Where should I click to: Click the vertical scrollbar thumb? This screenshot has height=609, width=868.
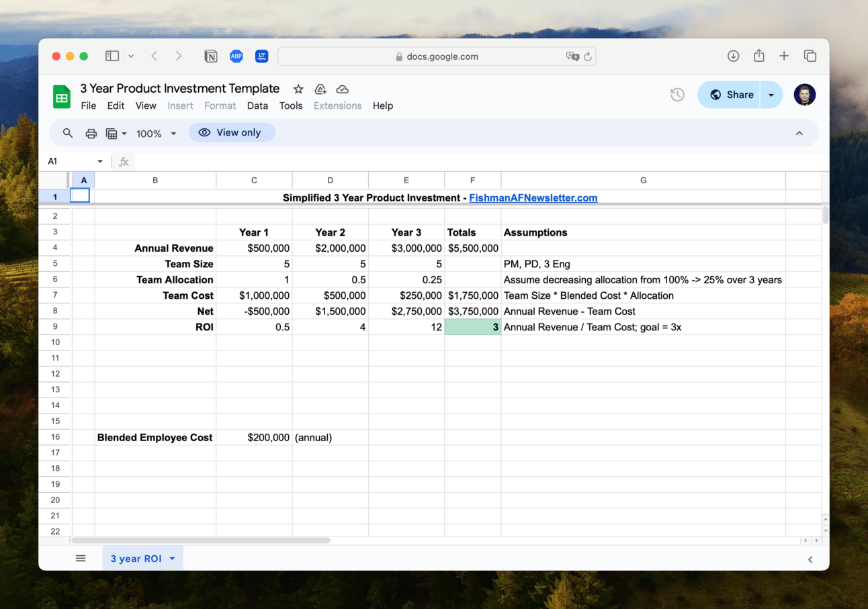(825, 215)
